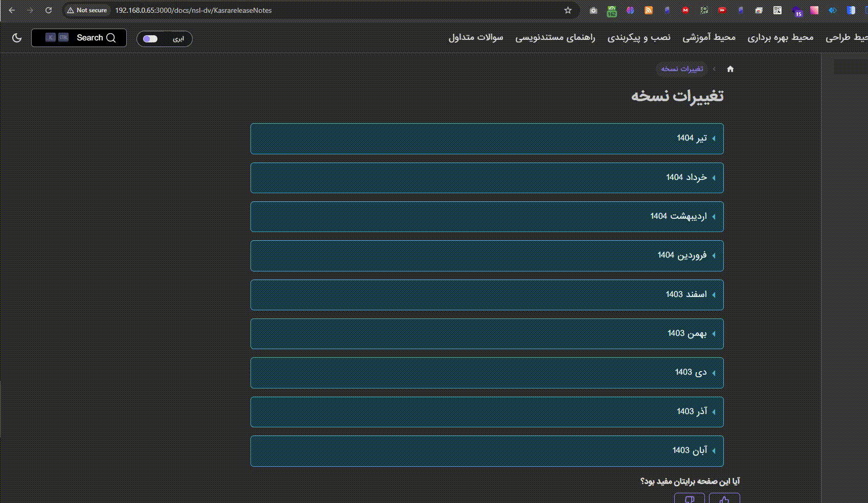Expand the بهمن 1403 section
868x503 pixels.
(x=487, y=334)
